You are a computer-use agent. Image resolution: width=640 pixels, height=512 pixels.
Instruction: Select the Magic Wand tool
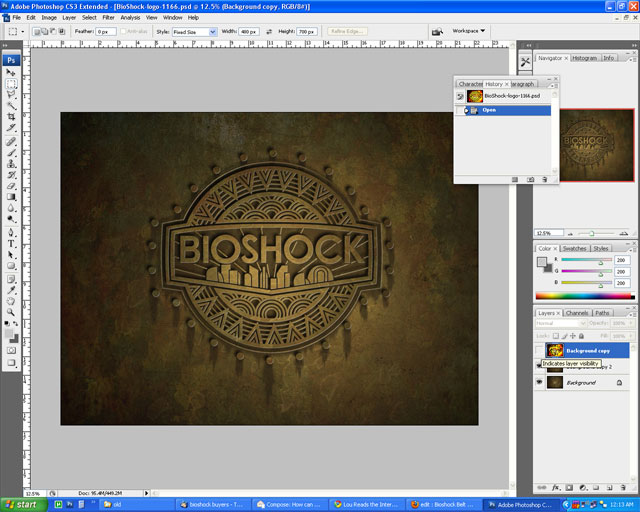click(x=11, y=106)
